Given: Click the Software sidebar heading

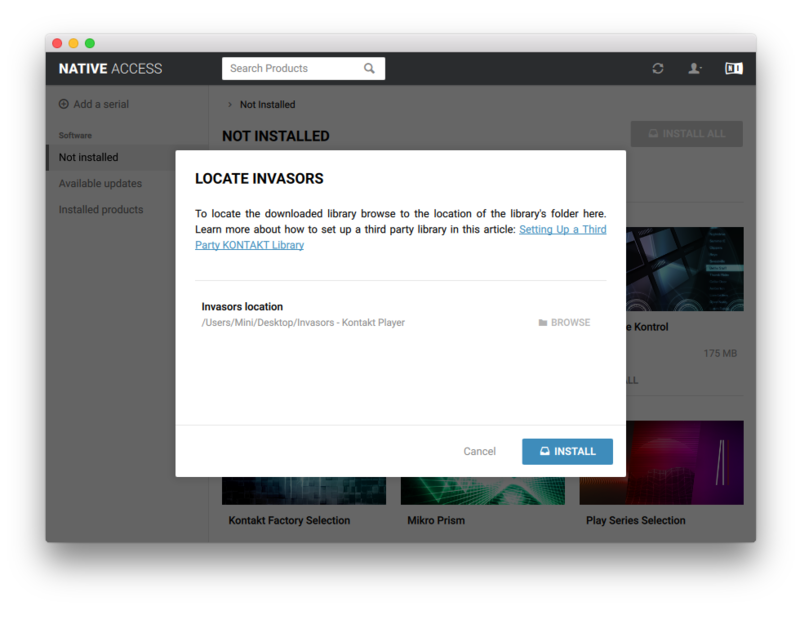Looking at the screenshot, I should (75, 135).
